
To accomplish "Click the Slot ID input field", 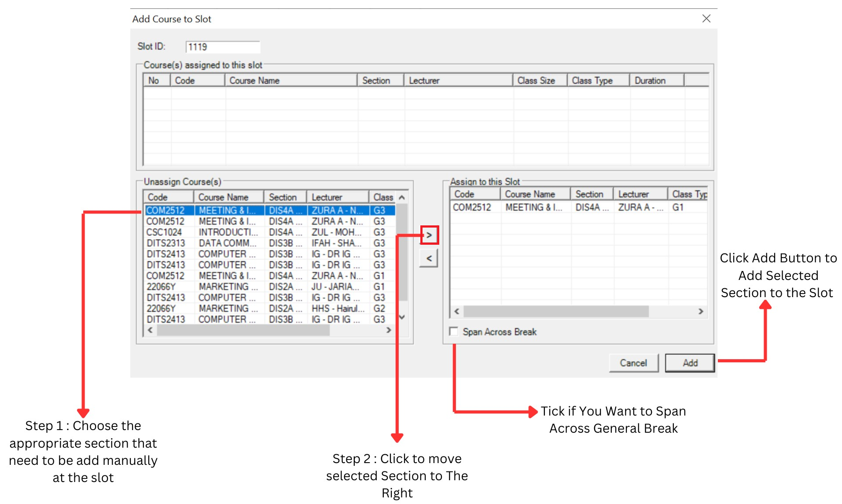I will point(223,47).
